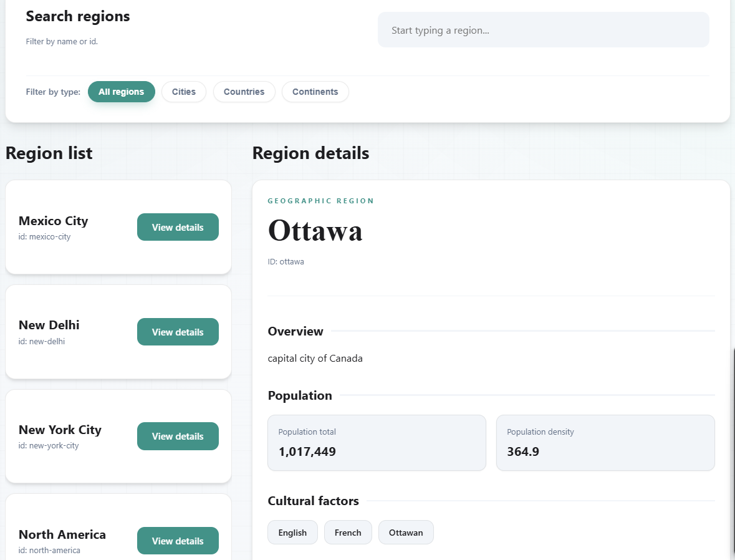Click the Ottawa region title
735x560 pixels.
pos(315,231)
